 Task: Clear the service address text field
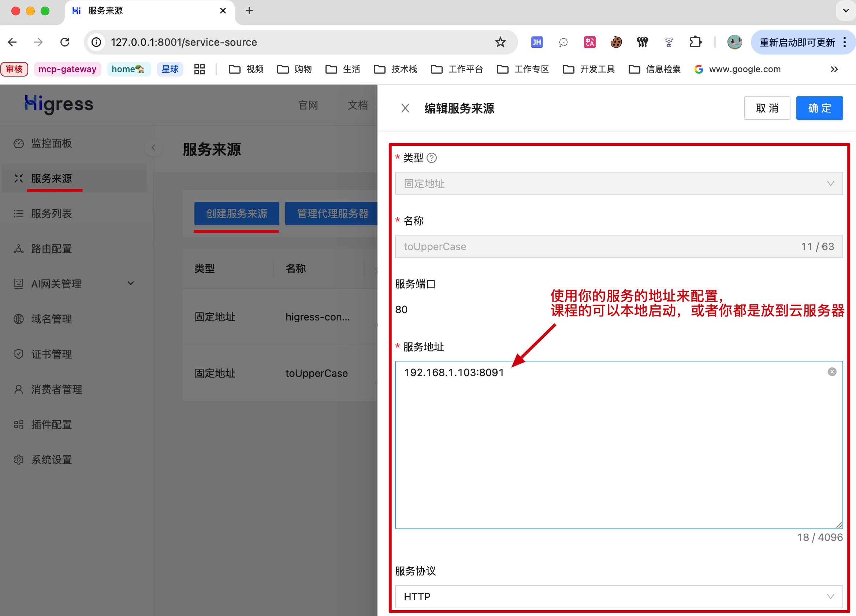coord(831,372)
